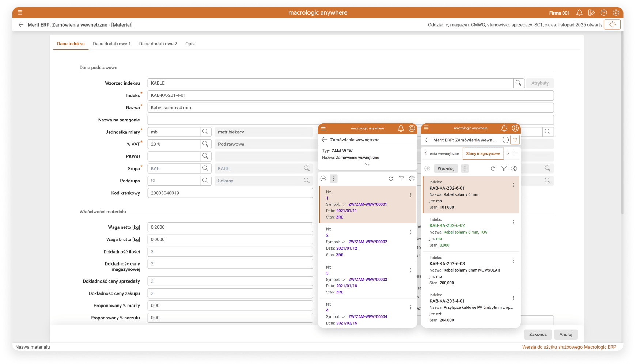The height and width of the screenshot is (364, 636).
Task: Click the Anuluj button
Action: click(x=566, y=334)
